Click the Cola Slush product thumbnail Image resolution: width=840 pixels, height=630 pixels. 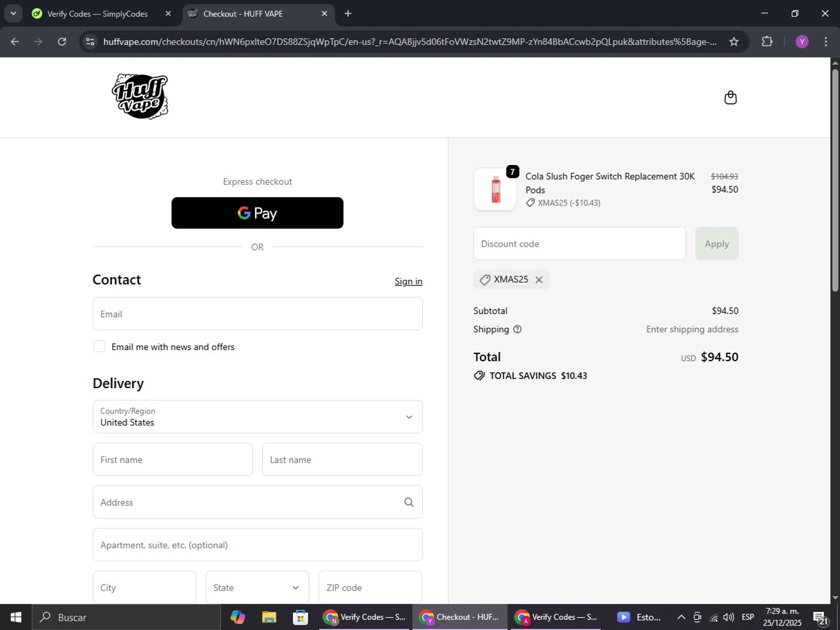[x=495, y=189]
